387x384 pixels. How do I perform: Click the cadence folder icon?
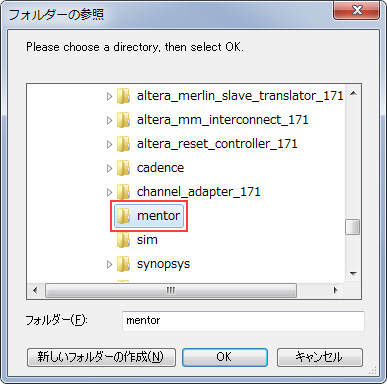click(123, 168)
